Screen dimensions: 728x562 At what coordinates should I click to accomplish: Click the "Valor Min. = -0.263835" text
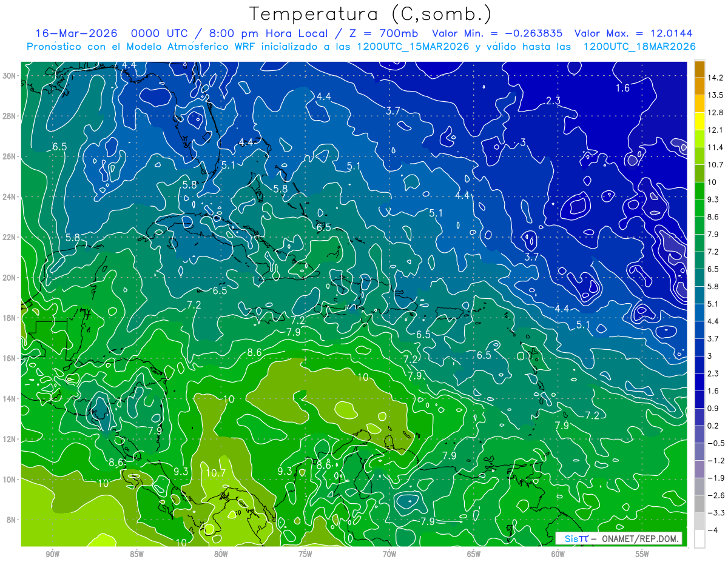coord(497,33)
